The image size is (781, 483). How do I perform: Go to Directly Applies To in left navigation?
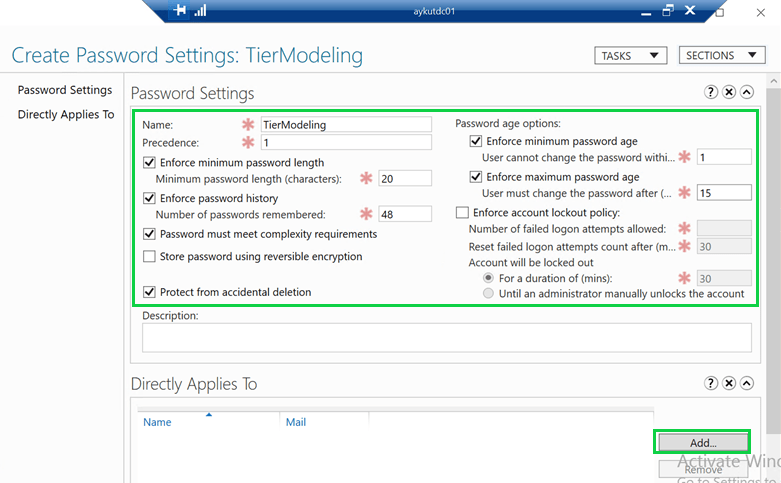tap(66, 114)
